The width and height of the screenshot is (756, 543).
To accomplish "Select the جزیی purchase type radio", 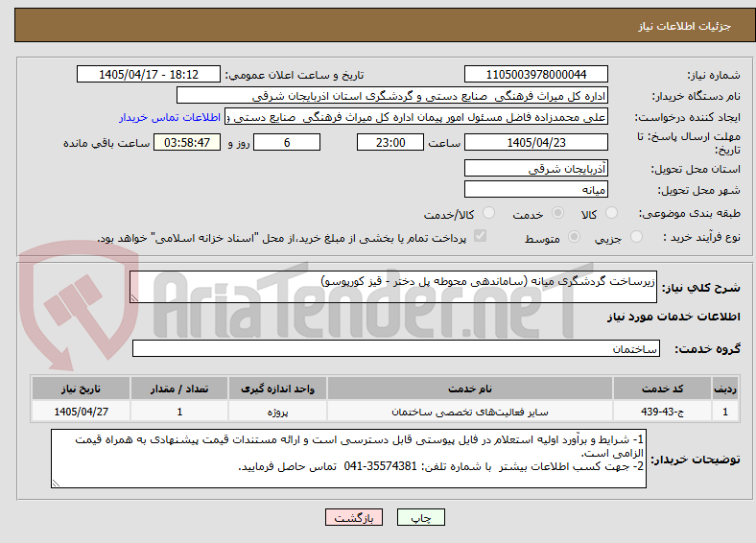I will (x=636, y=236).
